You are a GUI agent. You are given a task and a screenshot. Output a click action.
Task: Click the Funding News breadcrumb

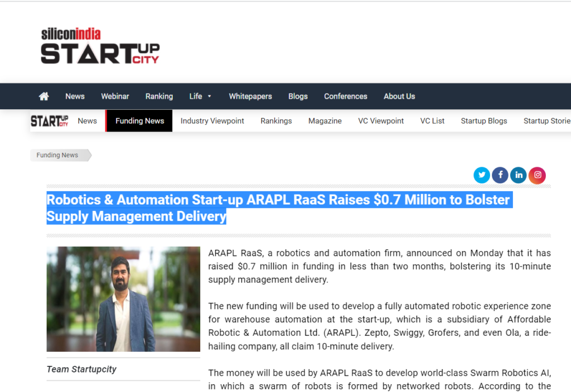(x=60, y=155)
